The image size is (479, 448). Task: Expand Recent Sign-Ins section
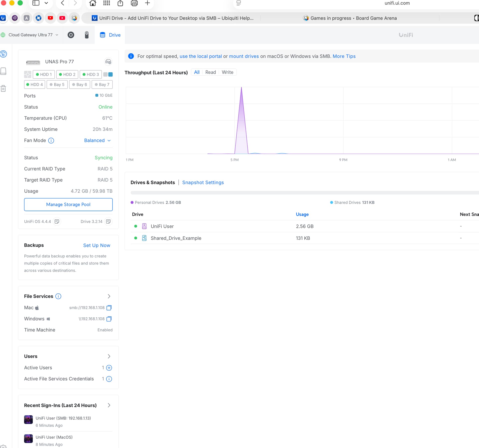pyautogui.click(x=109, y=405)
